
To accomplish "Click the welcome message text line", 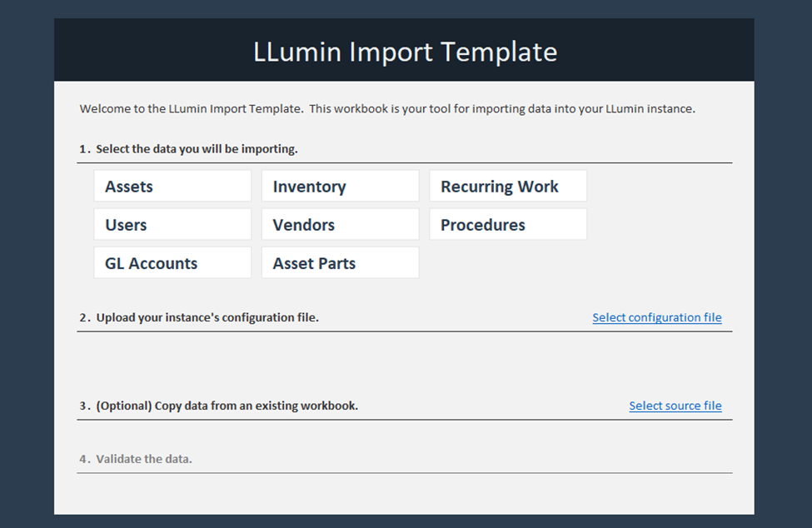I will click(x=387, y=108).
